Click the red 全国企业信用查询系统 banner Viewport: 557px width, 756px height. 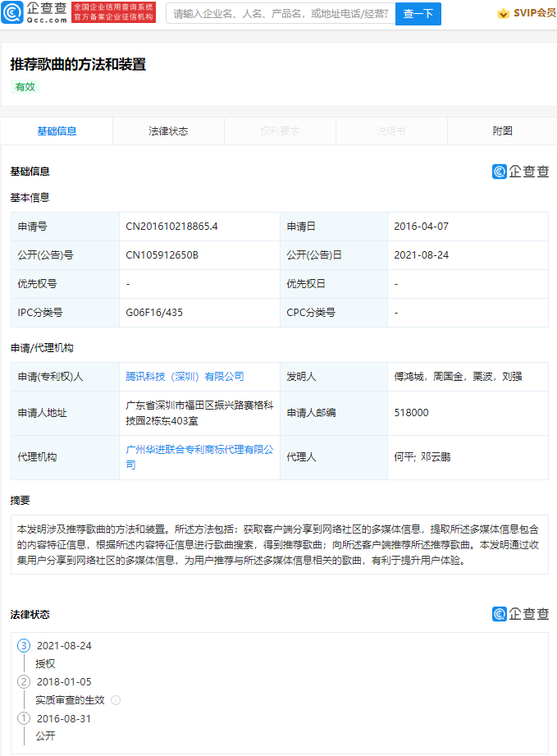click(113, 12)
